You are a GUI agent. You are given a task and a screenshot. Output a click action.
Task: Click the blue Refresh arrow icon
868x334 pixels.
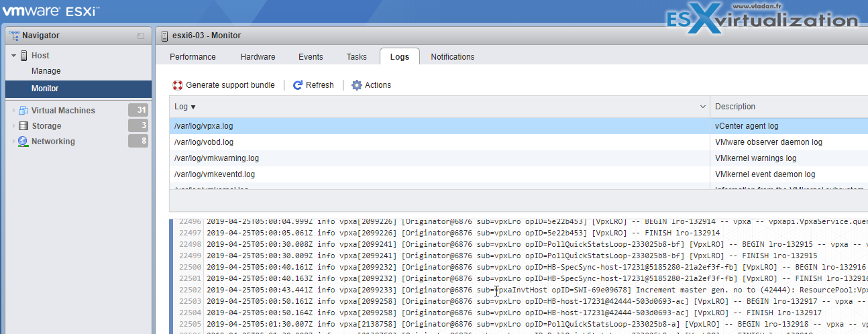298,85
